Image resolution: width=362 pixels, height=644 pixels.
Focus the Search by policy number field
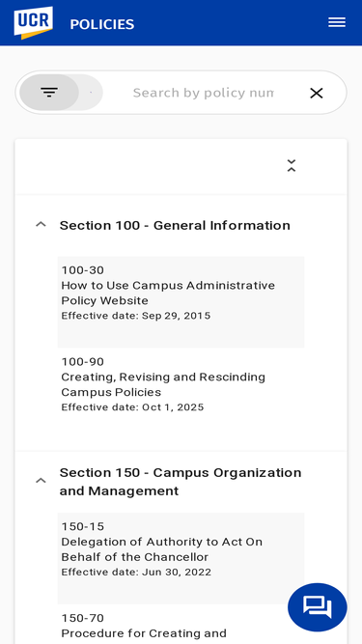coord(203,93)
